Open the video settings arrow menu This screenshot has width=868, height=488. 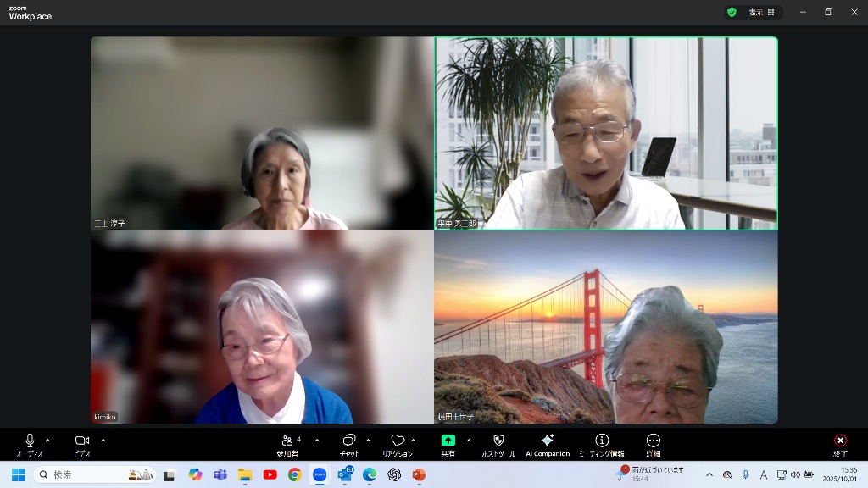[103, 441]
